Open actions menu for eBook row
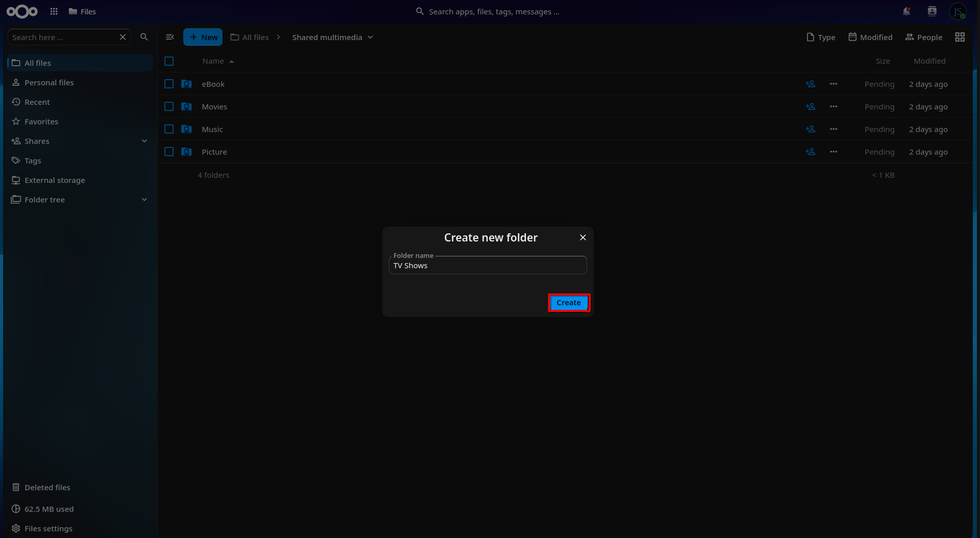This screenshot has height=538, width=980. point(834,84)
